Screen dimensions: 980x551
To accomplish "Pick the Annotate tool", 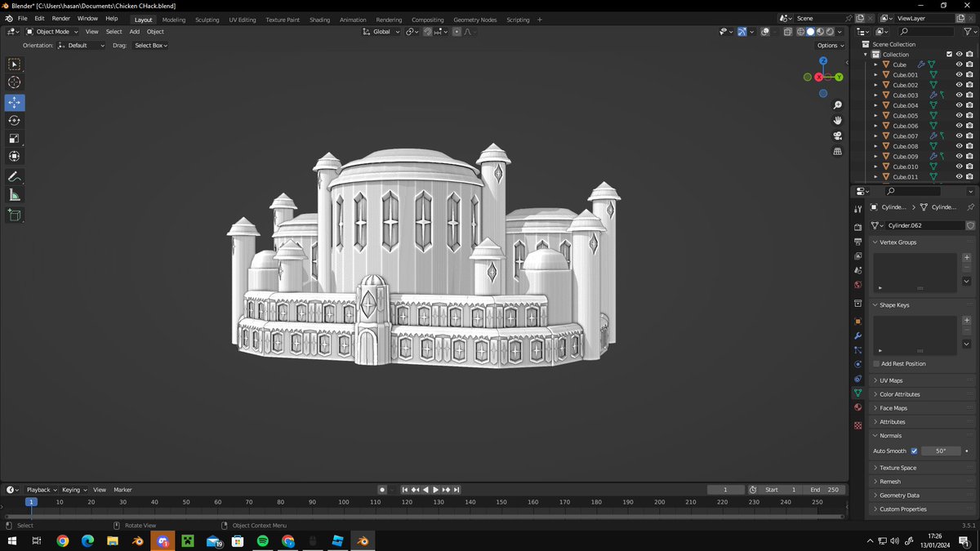I will coord(14,177).
